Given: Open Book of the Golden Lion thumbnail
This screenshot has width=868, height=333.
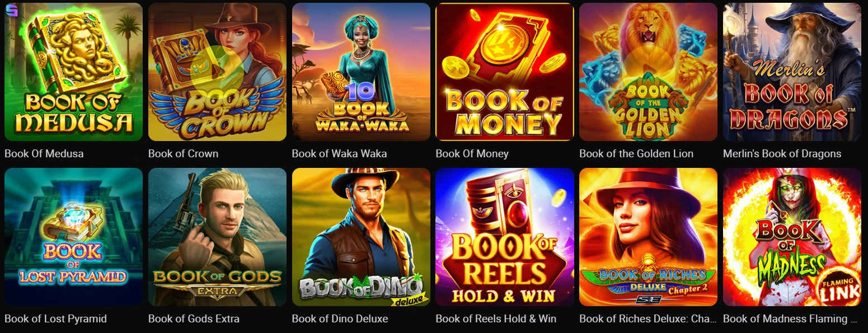Looking at the screenshot, I should coord(648,72).
